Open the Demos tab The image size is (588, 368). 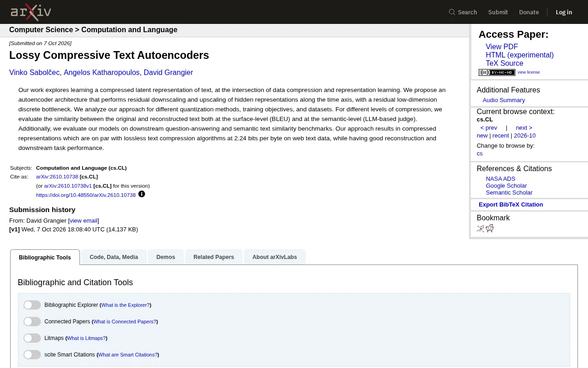pos(166,257)
